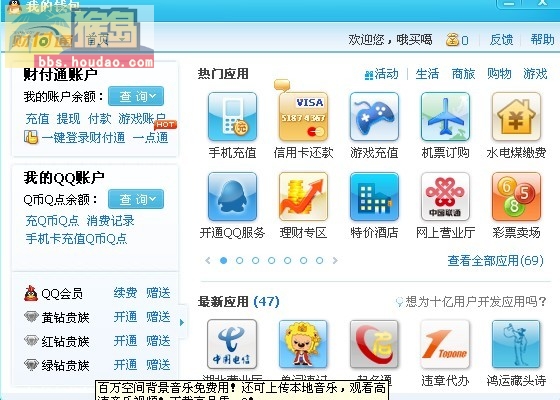Select the third page dot in the hot apps pager
Screen dimensions: 560x400
(x=255, y=260)
